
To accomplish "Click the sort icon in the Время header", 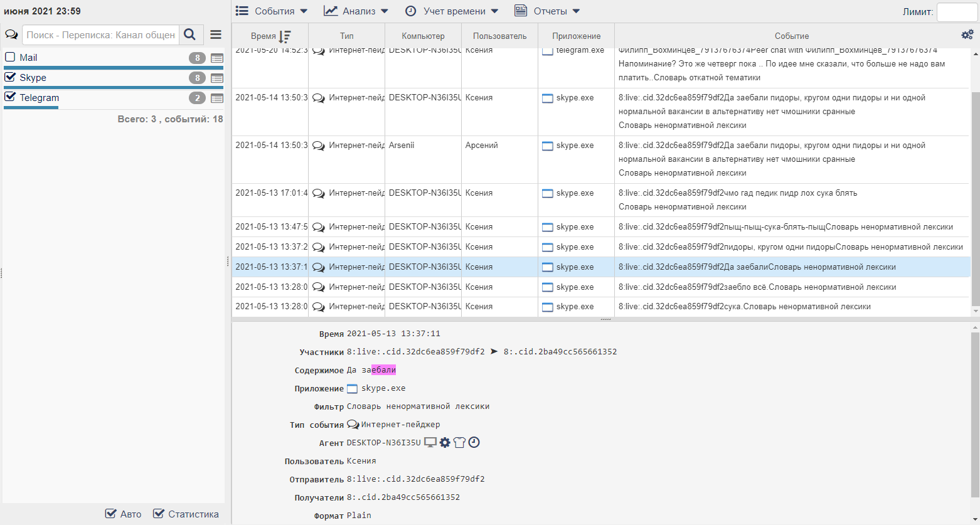I will coord(284,36).
